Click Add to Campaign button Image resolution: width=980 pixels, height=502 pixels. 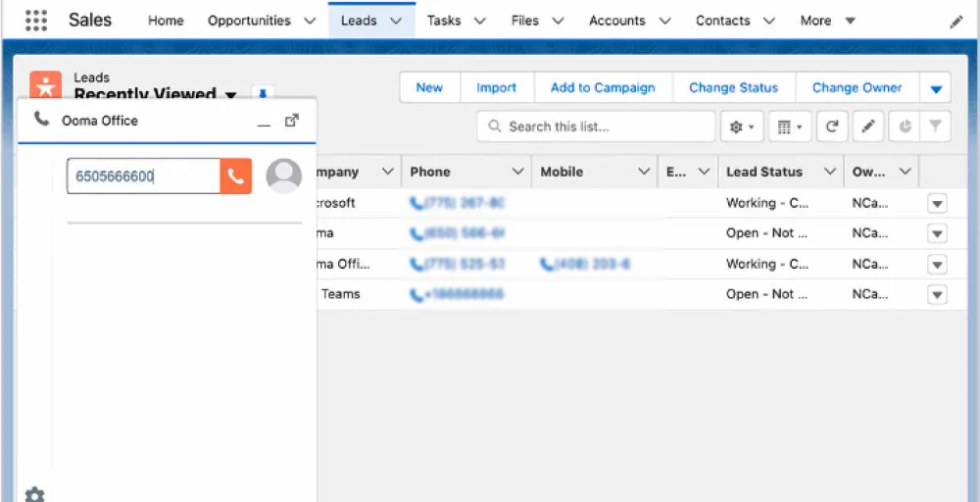(x=603, y=88)
